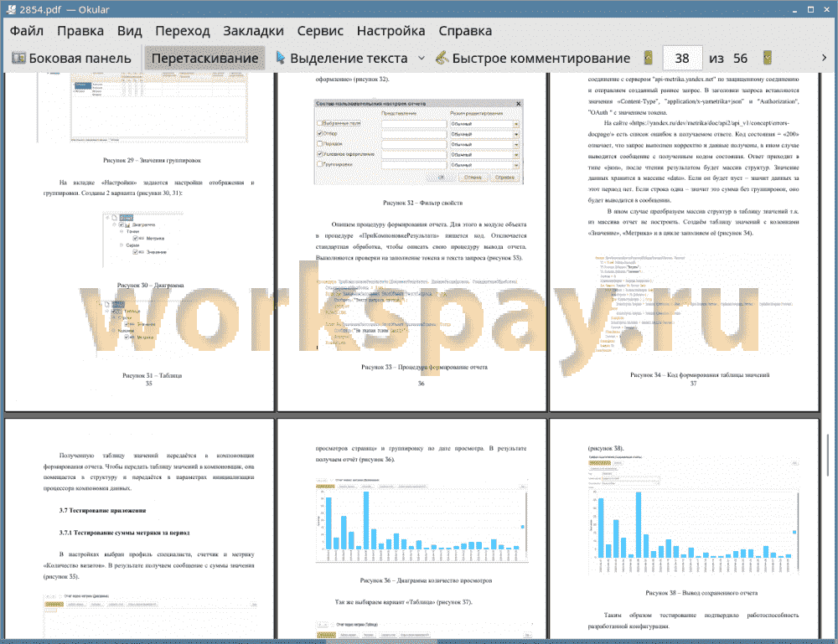838x644 pixels.
Task: Click the page number field showing 38
Action: (682, 59)
